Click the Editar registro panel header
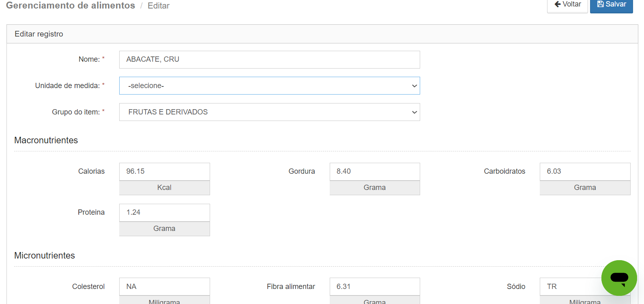The width and height of the screenshot is (644, 304). [322, 34]
